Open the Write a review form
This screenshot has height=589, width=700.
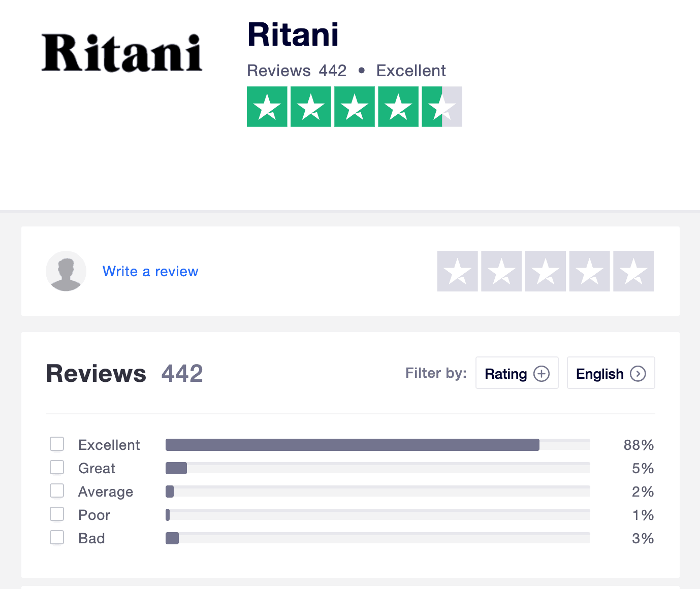tap(150, 271)
